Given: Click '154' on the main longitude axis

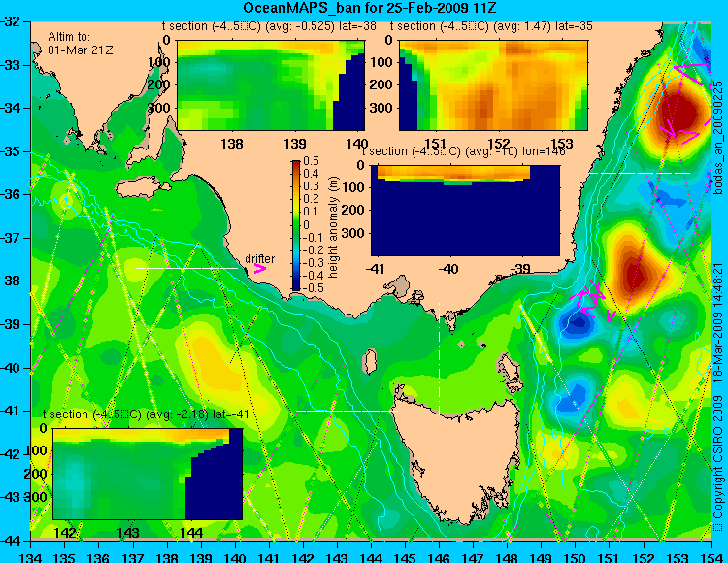Looking at the screenshot, I should pos(711,556).
